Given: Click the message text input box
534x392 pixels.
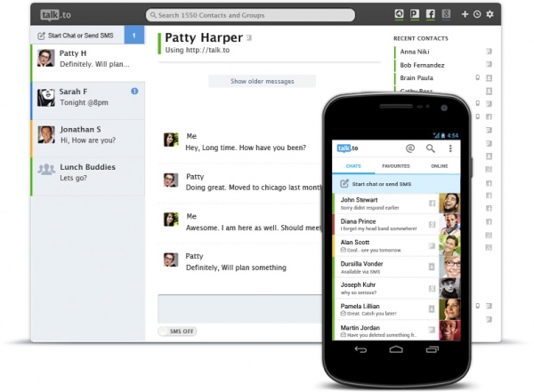Looking at the screenshot, I should pyautogui.click(x=239, y=308).
